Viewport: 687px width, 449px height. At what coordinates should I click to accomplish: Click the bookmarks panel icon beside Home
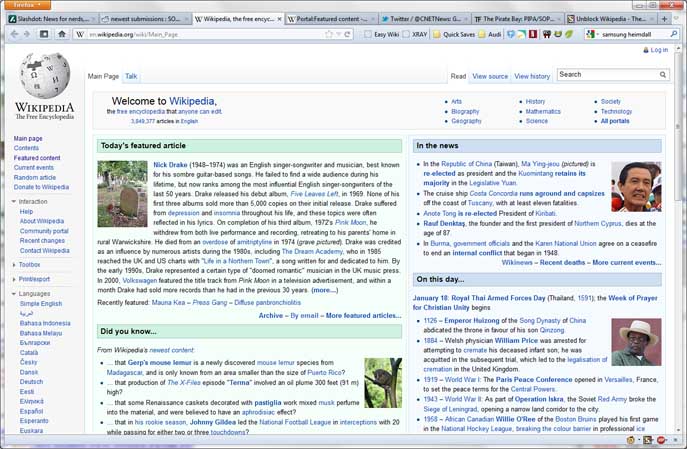[x=44, y=34]
